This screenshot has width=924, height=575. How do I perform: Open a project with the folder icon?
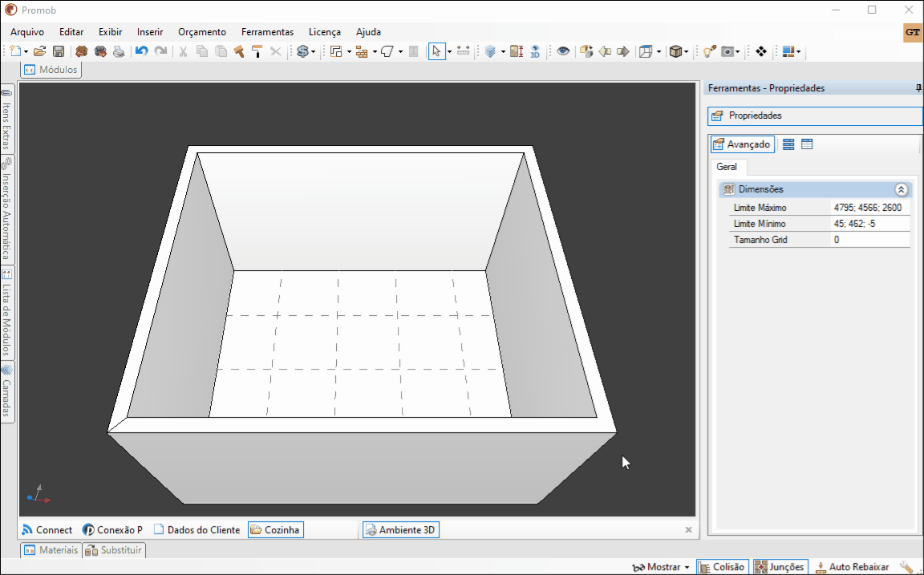click(39, 52)
